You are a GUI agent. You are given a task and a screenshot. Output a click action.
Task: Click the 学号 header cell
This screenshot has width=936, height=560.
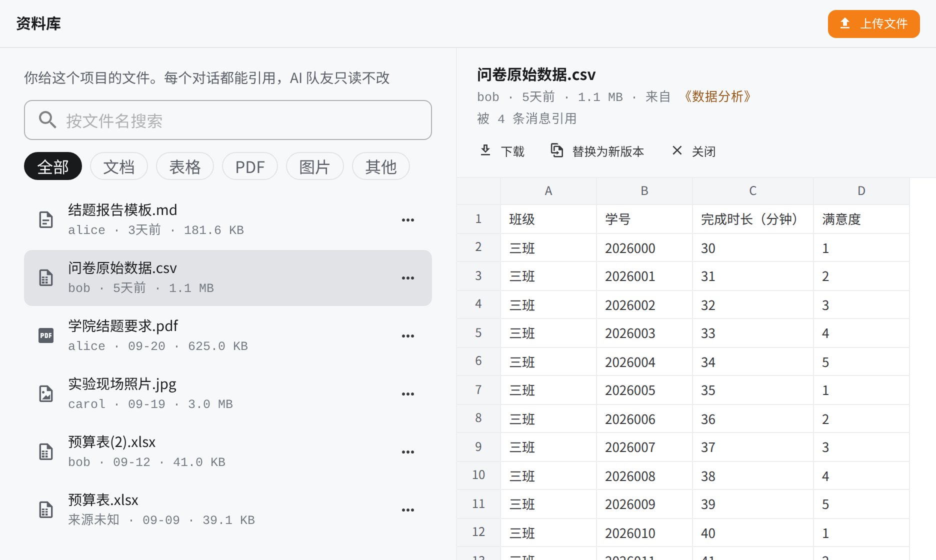tap(644, 219)
